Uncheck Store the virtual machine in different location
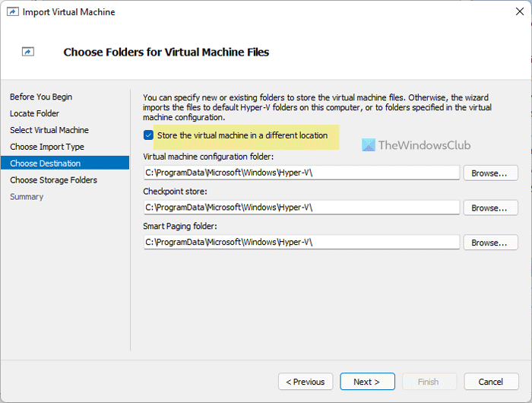 [x=148, y=135]
